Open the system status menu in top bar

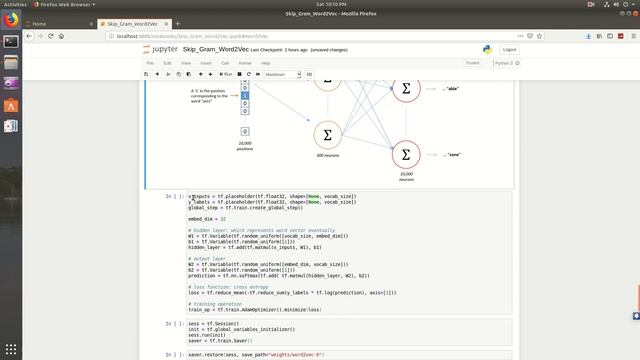pos(620,4)
